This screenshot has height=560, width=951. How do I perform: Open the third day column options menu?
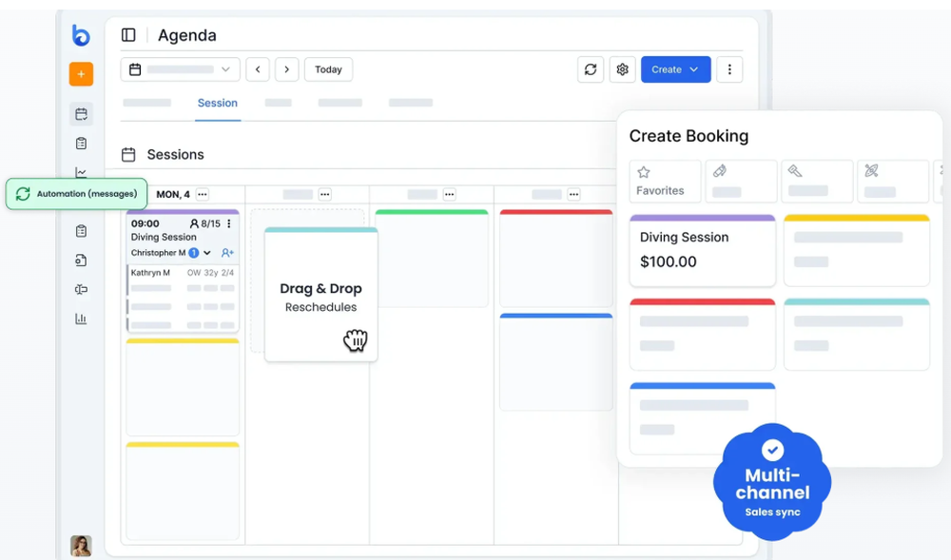click(x=450, y=195)
